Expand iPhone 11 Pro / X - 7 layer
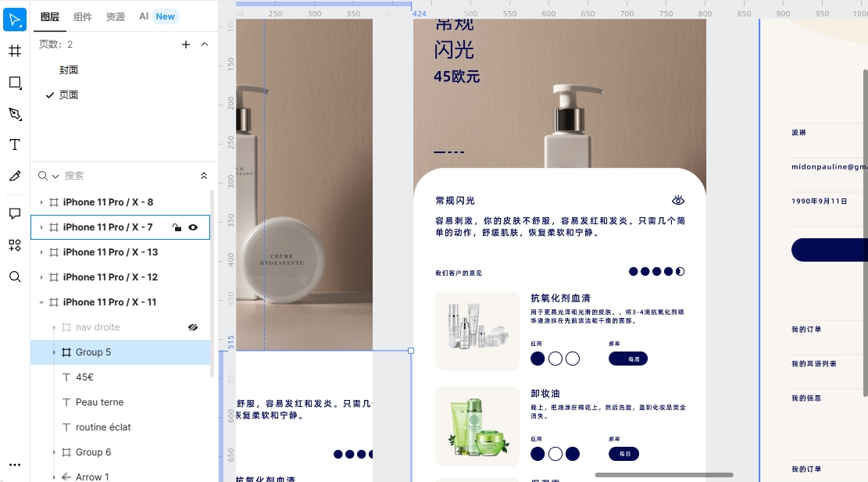The width and height of the screenshot is (868, 482). (41, 227)
